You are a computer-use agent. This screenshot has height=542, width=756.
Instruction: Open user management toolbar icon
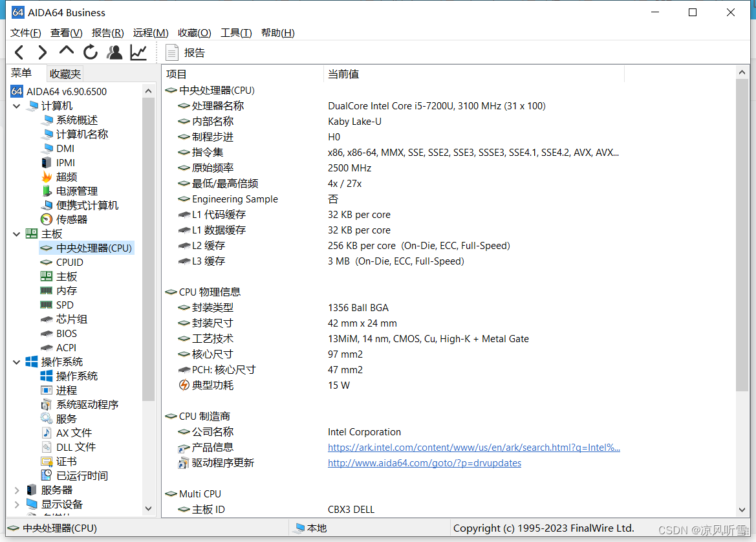[x=114, y=52]
